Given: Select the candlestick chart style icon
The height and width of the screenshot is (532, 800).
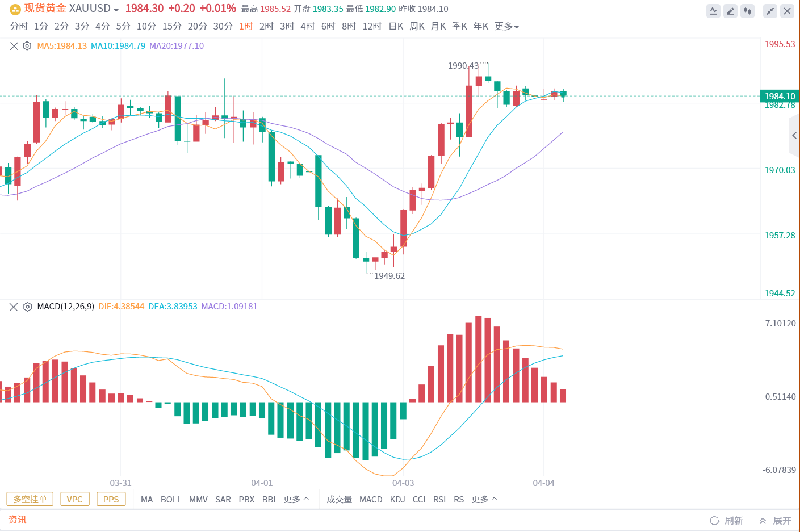Looking at the screenshot, I should (x=748, y=11).
